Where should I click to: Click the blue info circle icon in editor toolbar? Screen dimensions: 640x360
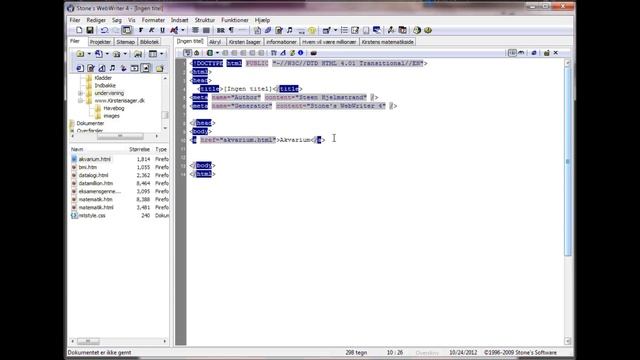(x=301, y=53)
